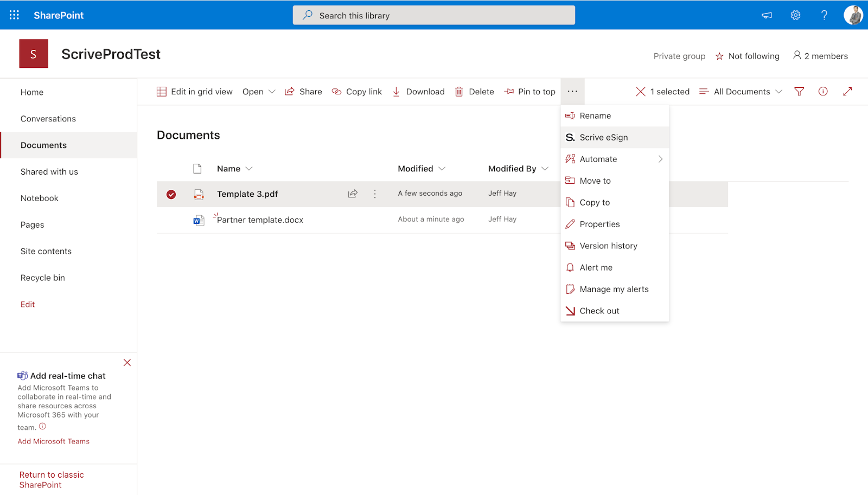Screen dimensions: 868x495
Task: Open the Modified column dropdown
Action: pos(422,169)
